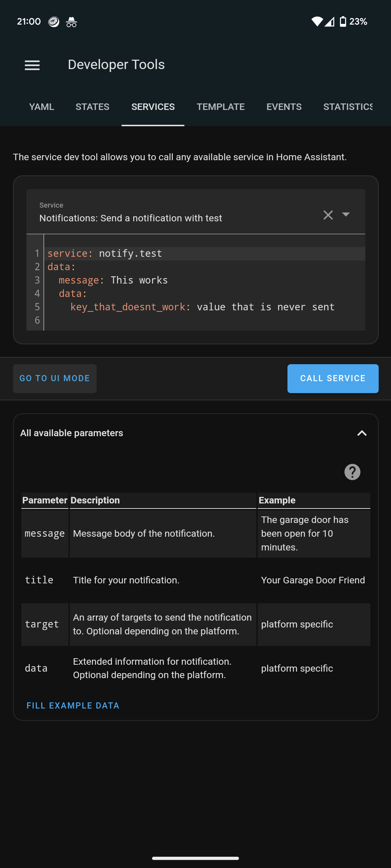Click the Developer Tools title
This screenshot has width=391, height=868.
pos(116,65)
